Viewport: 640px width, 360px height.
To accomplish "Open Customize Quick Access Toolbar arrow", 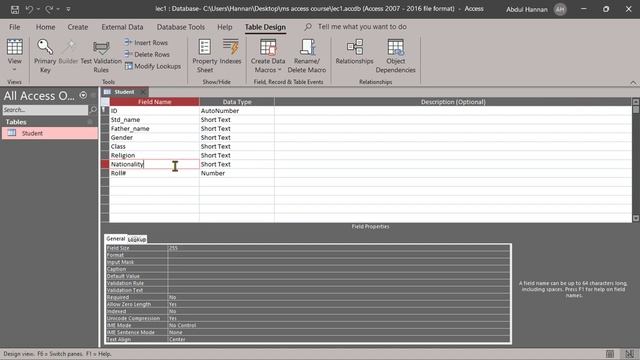I will pos(68,9).
